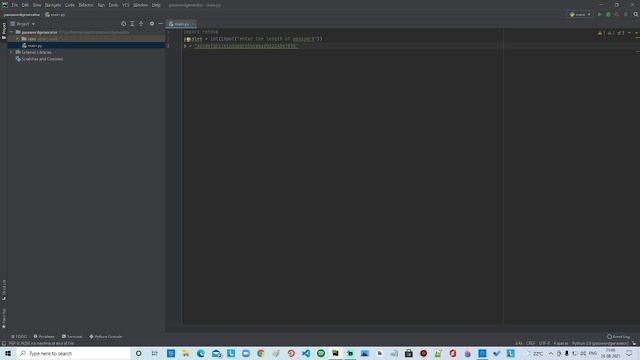Click the PyCharm taskbar icon
Image resolution: width=640 pixels, height=360 pixels.
click(336, 353)
